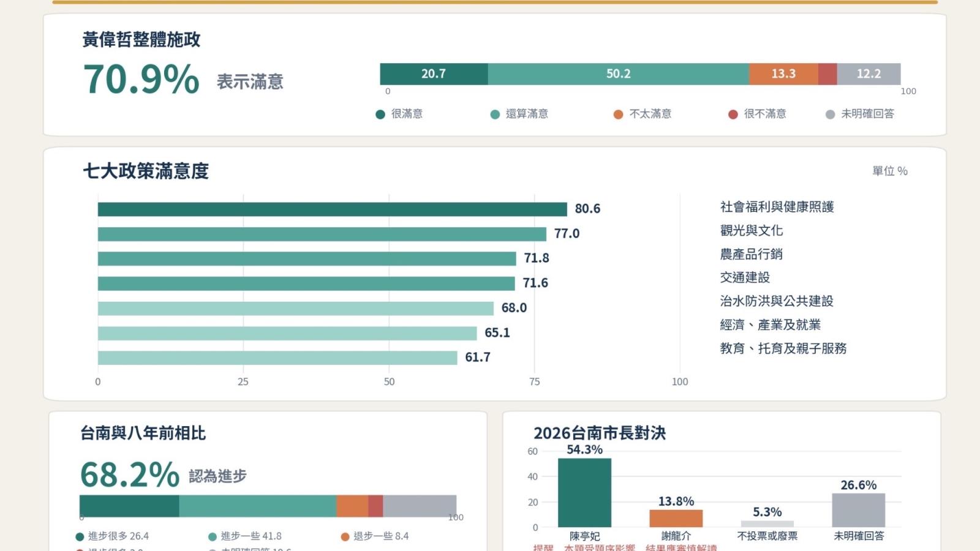Select the 社會福利與健康照護 policy label
The image size is (980, 551).
pyautogui.click(x=777, y=207)
